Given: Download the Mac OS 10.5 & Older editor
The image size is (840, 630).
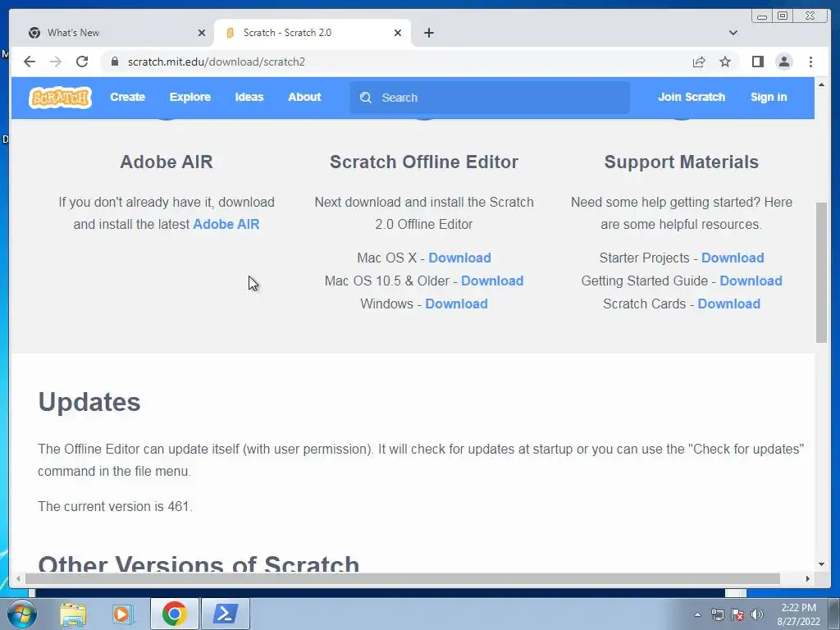Looking at the screenshot, I should tap(492, 281).
